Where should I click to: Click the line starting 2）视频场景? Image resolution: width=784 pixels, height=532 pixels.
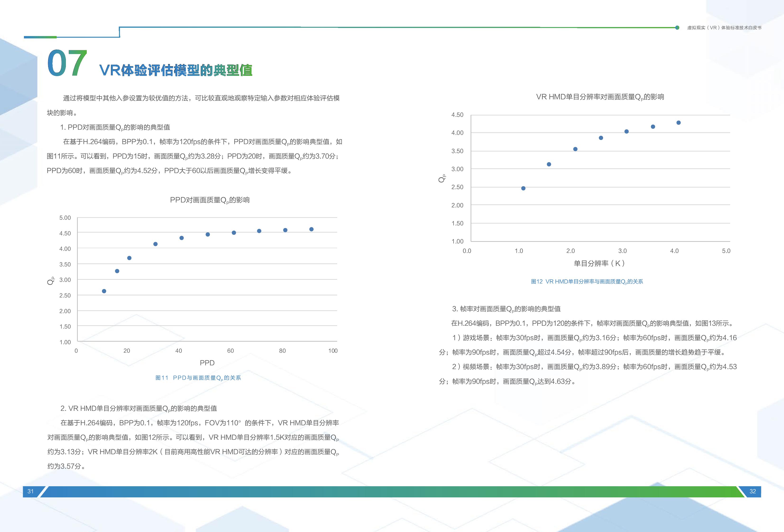coord(594,367)
